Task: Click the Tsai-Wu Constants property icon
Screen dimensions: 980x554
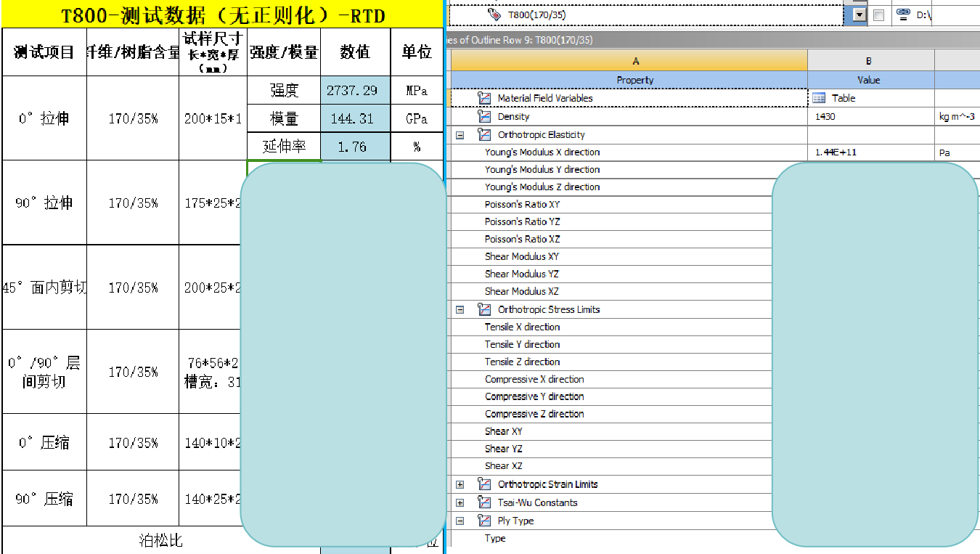Action: click(x=484, y=502)
